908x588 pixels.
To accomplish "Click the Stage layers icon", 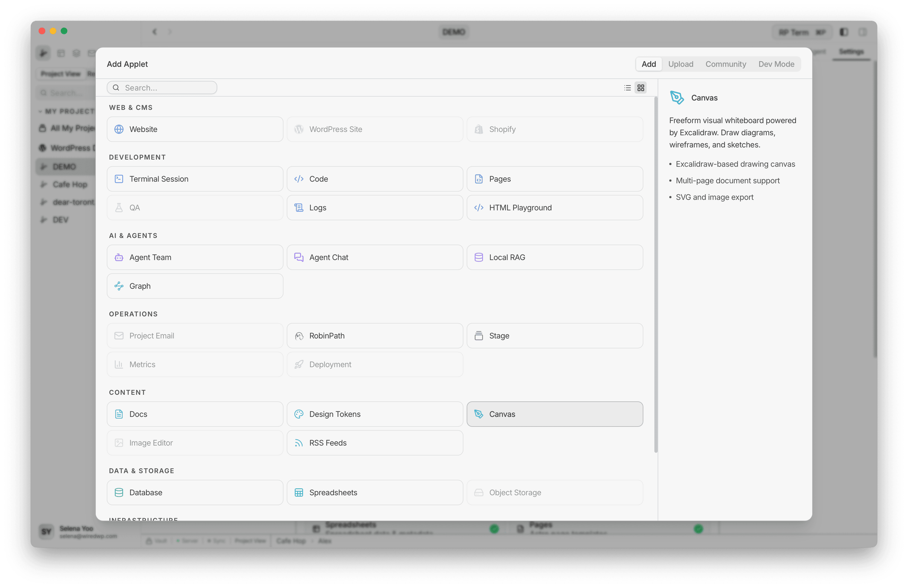I will [x=479, y=335].
